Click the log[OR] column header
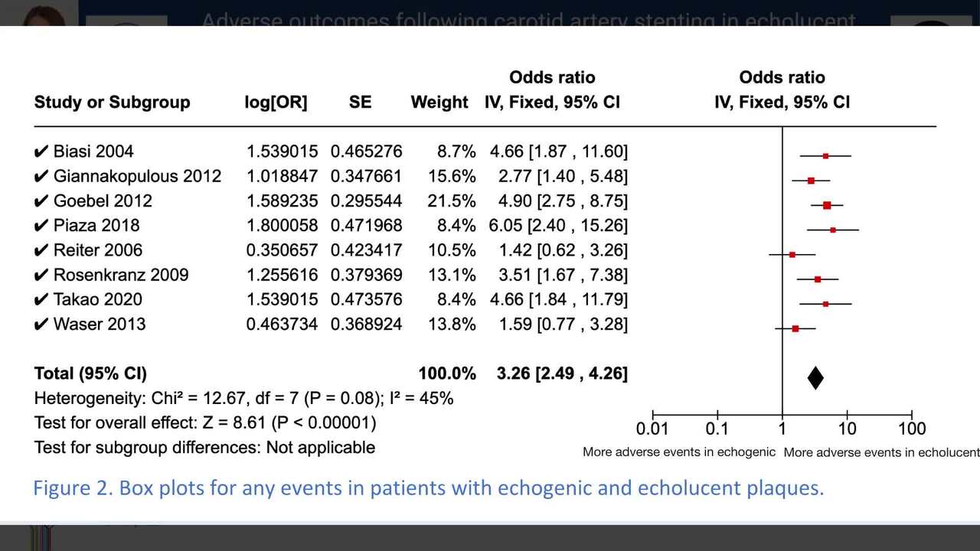Image resolution: width=980 pixels, height=551 pixels. tap(276, 103)
